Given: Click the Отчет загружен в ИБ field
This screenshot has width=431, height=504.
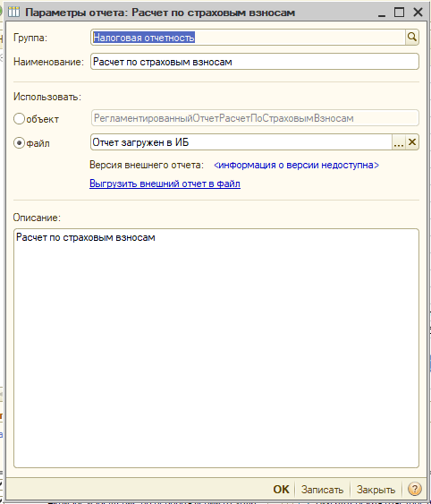Looking at the screenshot, I should pyautogui.click(x=241, y=142).
